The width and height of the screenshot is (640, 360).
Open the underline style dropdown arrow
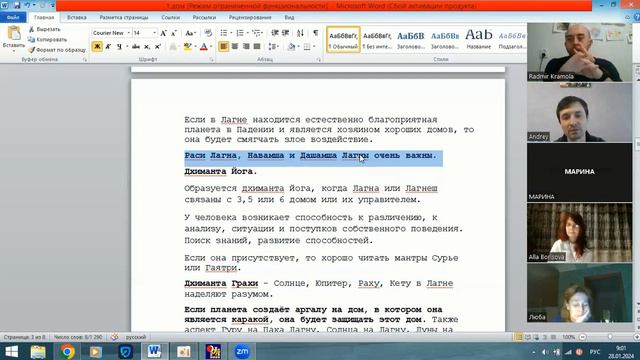click(126, 47)
